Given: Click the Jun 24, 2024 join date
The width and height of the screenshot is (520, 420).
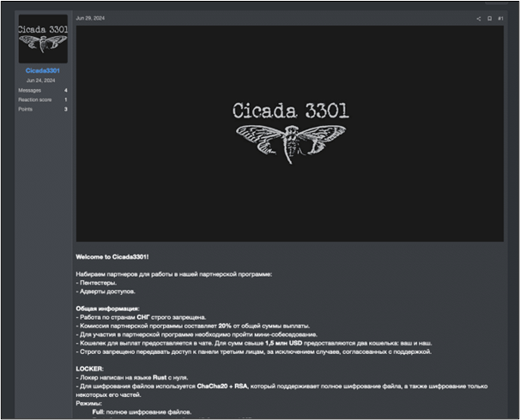Looking at the screenshot, I should click(41, 81).
